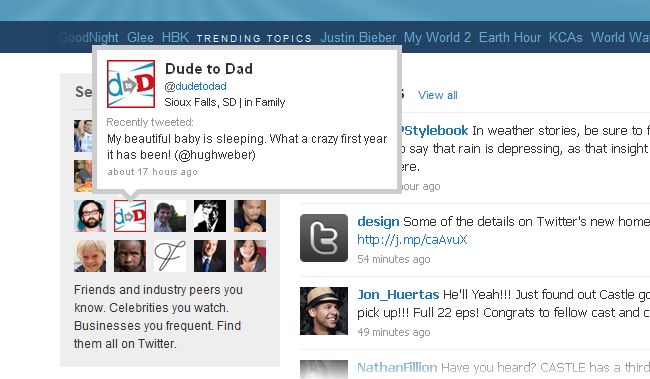The height and width of the screenshot is (379, 650).
Task: Click the Jon_Huertas username link
Action: click(398, 294)
